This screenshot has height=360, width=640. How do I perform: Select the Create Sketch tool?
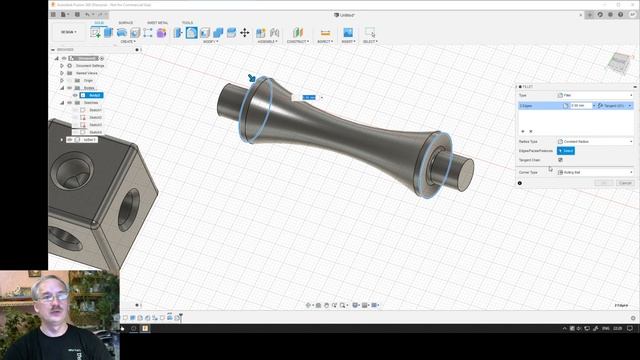96,33
